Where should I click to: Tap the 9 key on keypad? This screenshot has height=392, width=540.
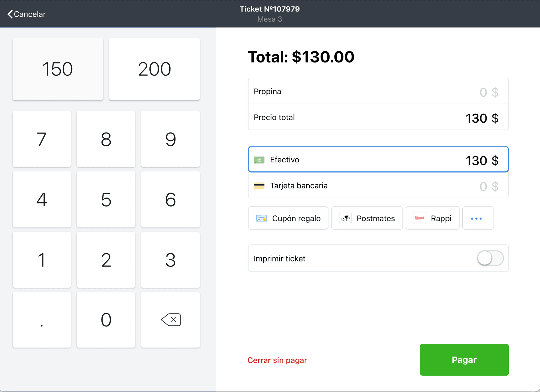click(x=170, y=139)
